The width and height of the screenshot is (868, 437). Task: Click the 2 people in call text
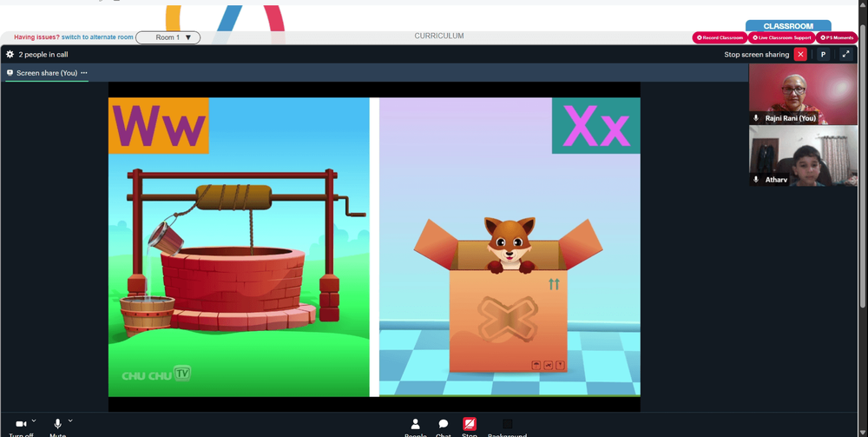pos(43,54)
